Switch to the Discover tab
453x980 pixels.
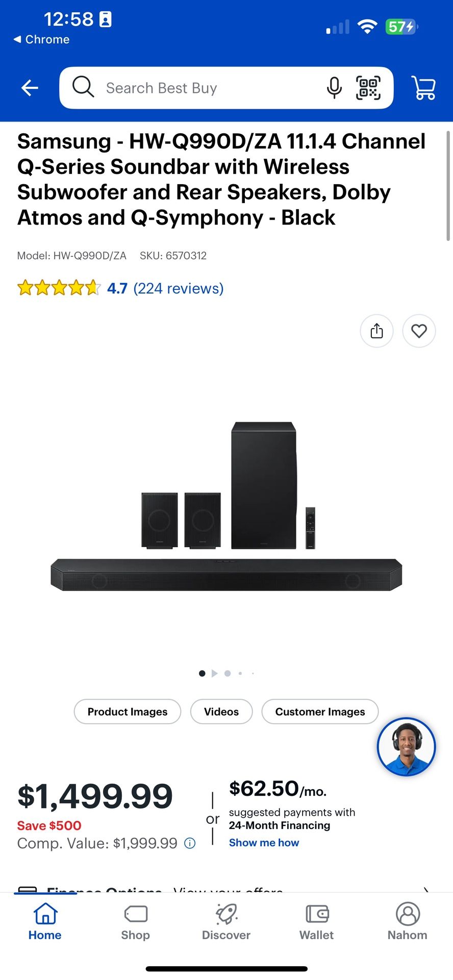point(226,922)
